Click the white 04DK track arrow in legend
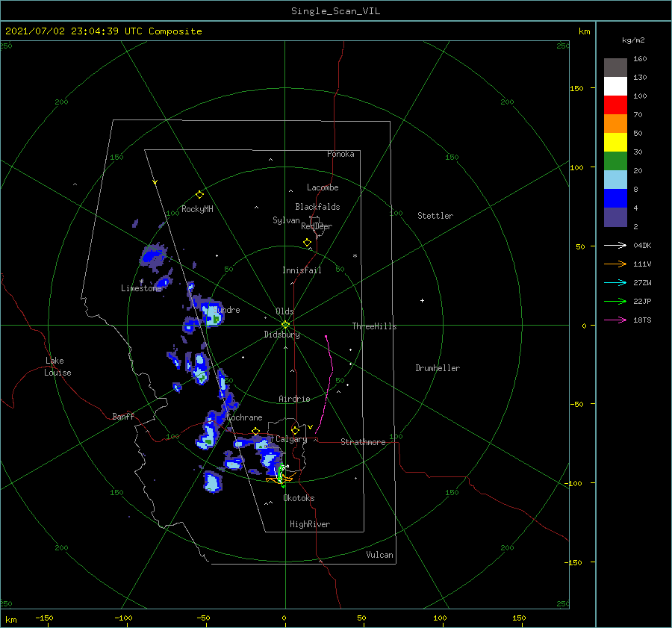Viewport: 672px width, 628px height. click(x=615, y=245)
